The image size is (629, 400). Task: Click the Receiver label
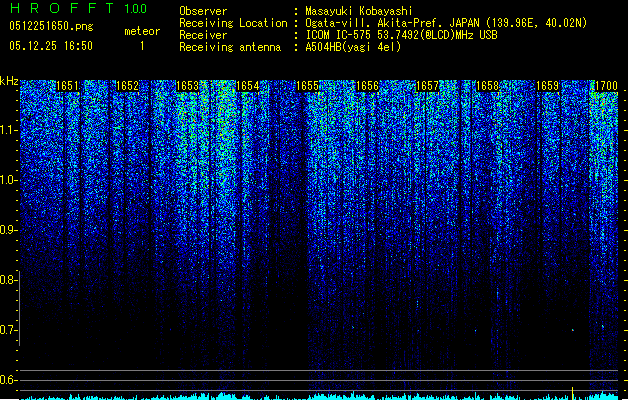(203, 35)
